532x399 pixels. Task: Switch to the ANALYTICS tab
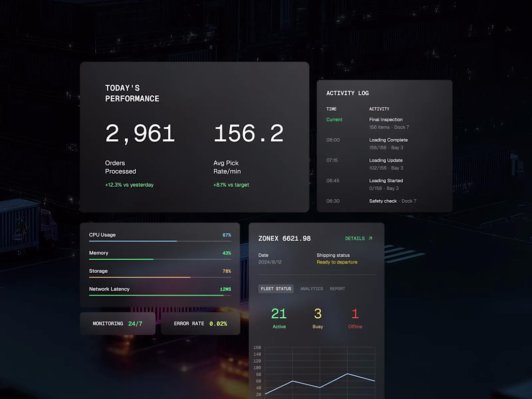coord(311,289)
